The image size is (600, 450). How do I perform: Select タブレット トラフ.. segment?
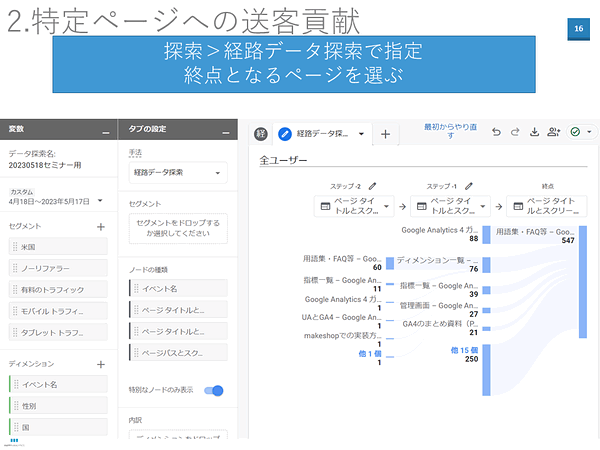coord(58,333)
